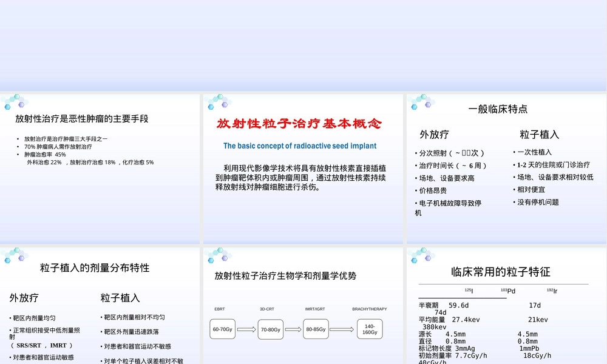Click the "初始剂量率" row label
The height and width of the screenshot is (364, 607).
click(435, 356)
